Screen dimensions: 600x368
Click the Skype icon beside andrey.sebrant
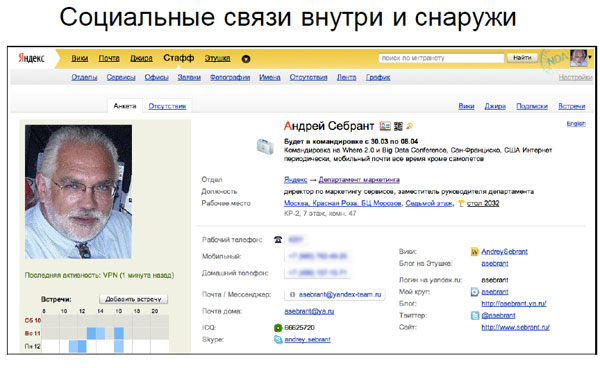[278, 339]
